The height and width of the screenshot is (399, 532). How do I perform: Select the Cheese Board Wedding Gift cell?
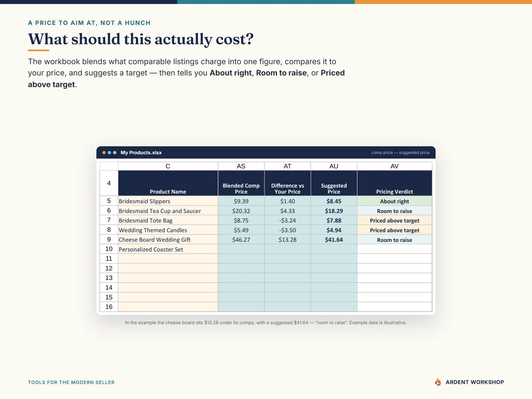point(168,239)
